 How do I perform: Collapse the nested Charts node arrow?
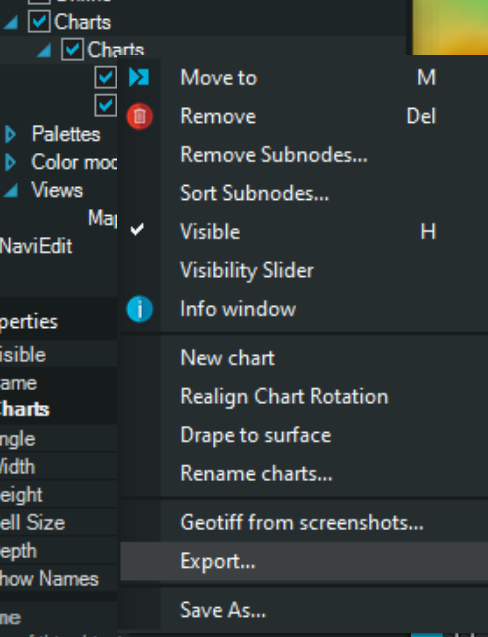[44, 50]
